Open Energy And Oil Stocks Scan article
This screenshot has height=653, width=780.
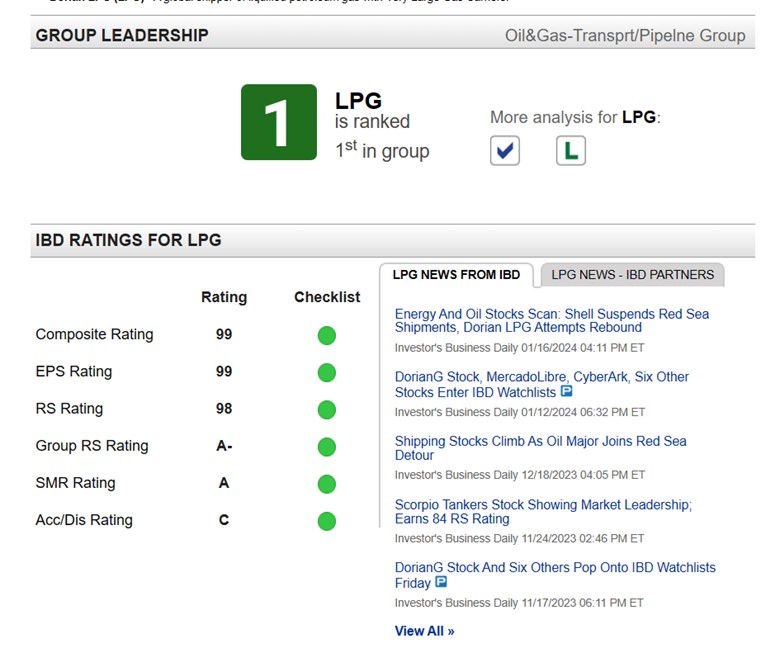pyautogui.click(x=552, y=321)
